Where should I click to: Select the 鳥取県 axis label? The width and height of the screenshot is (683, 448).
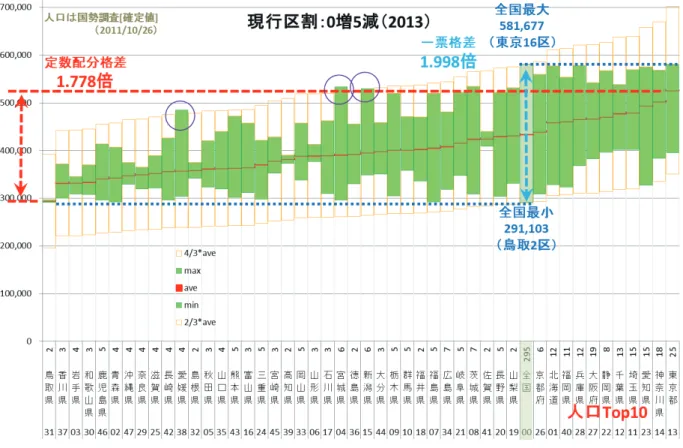(x=49, y=387)
